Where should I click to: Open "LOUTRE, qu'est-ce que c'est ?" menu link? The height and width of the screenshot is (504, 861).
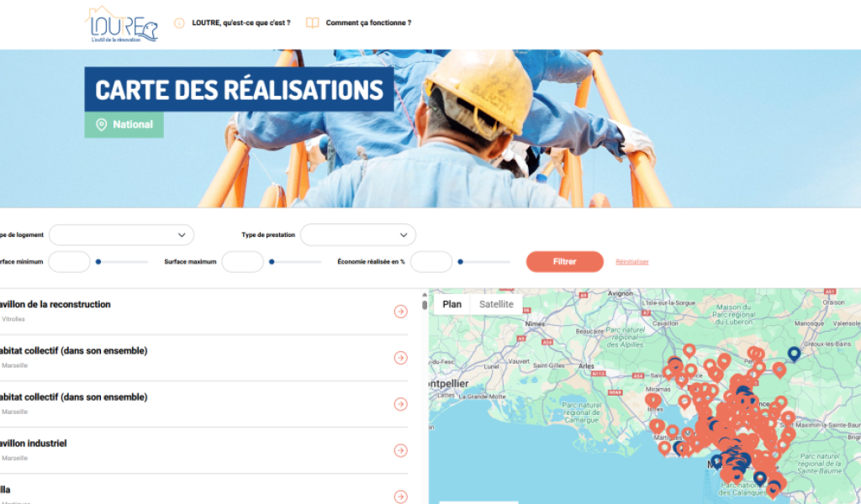click(241, 24)
